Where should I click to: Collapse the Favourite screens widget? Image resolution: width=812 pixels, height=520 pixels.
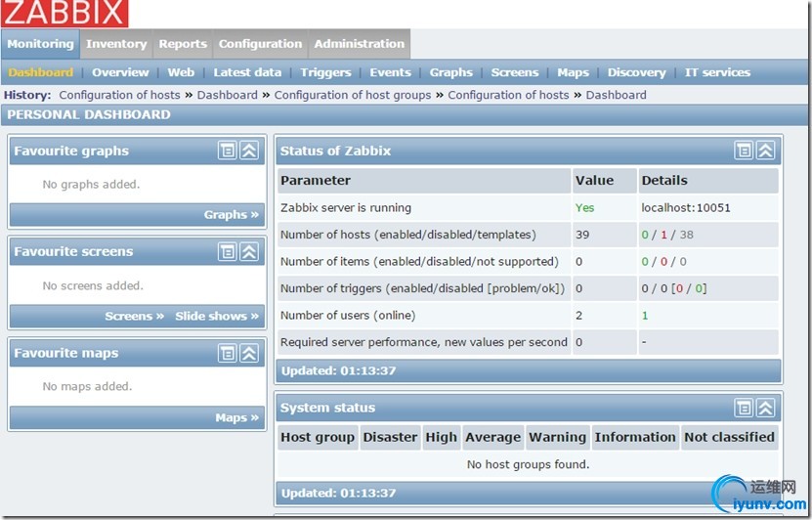pos(249,252)
